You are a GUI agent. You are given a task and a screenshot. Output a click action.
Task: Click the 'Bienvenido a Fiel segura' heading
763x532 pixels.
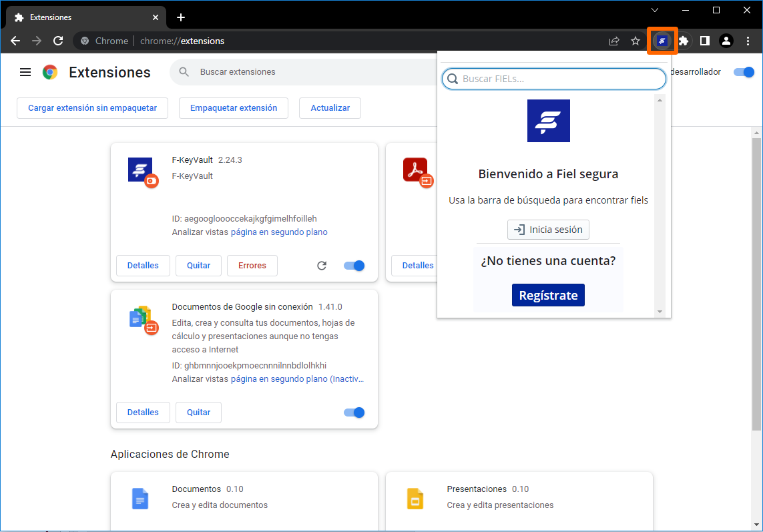click(x=549, y=174)
